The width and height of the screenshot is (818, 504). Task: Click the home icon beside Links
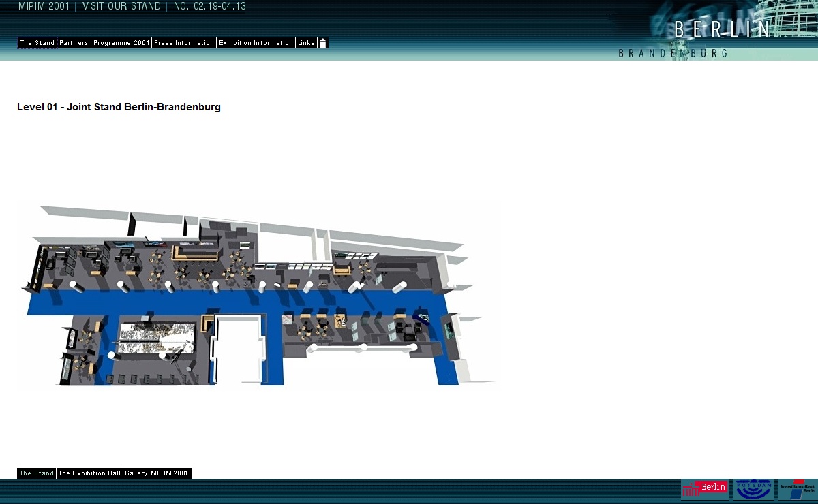pos(323,43)
